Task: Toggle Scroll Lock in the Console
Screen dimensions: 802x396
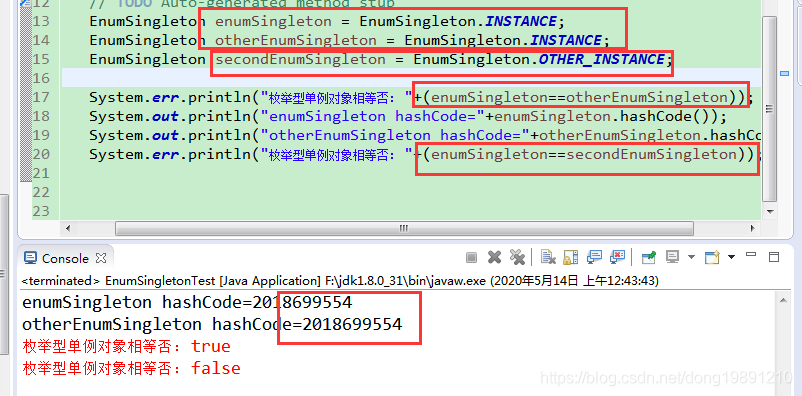Action: point(570,257)
